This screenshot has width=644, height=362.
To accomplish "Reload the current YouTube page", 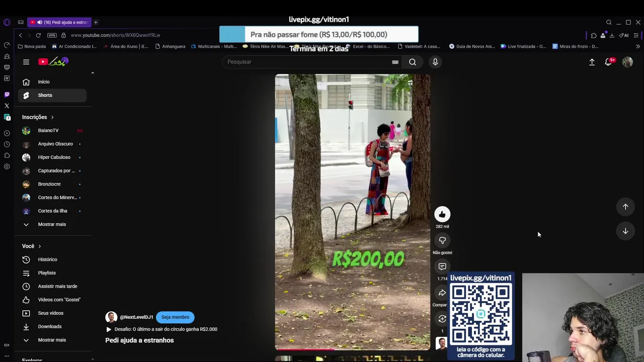I will pyautogui.click(x=38, y=35).
